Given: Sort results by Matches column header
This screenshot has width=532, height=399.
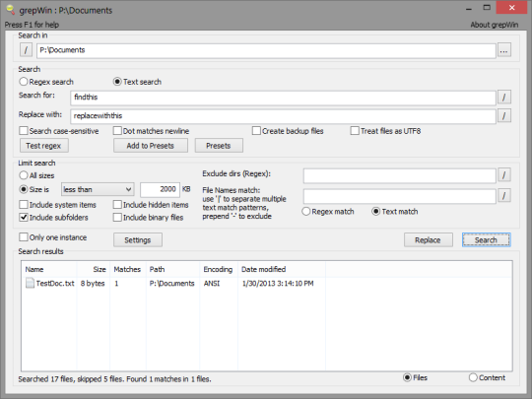Looking at the screenshot, I should coord(127,269).
